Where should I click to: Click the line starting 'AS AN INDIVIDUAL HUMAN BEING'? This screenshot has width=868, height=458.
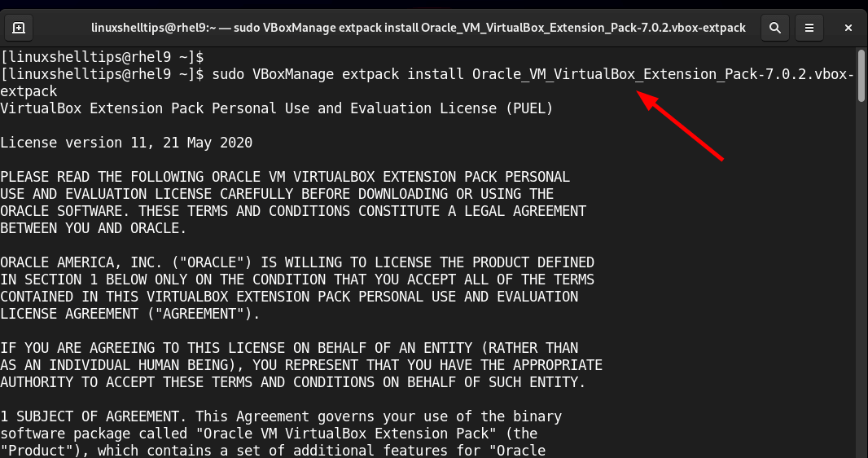coord(301,366)
